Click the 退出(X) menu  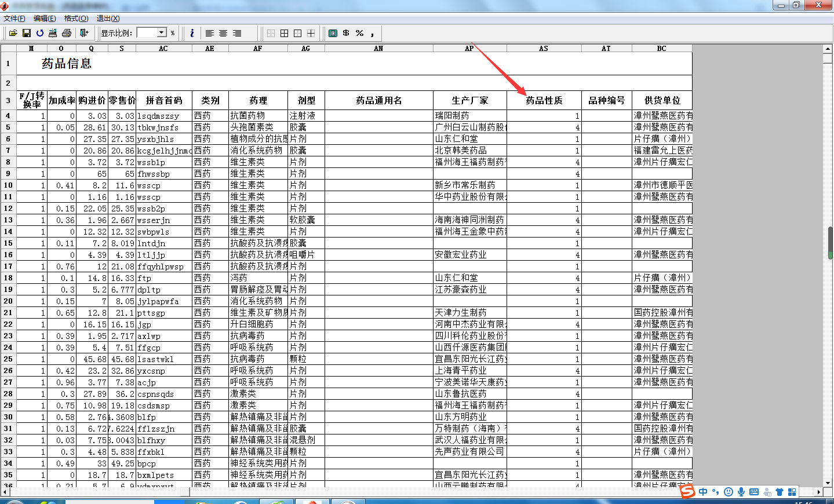tap(108, 19)
